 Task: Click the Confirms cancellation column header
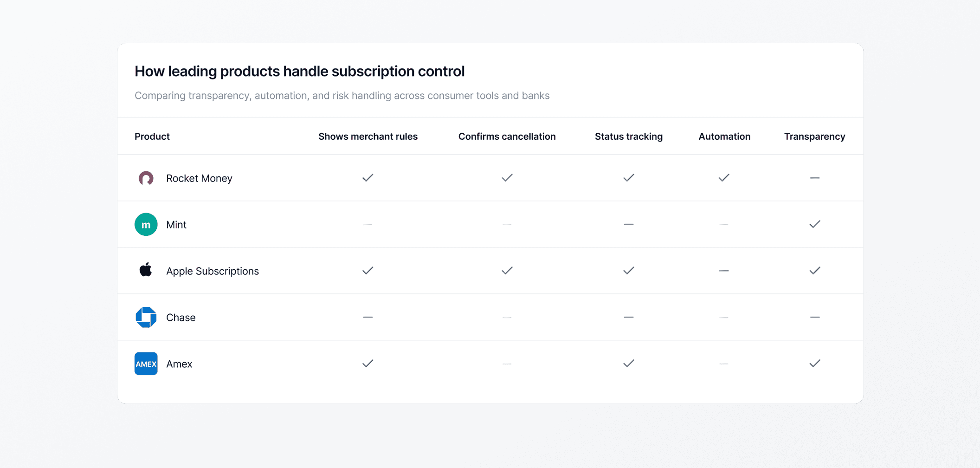(x=507, y=136)
